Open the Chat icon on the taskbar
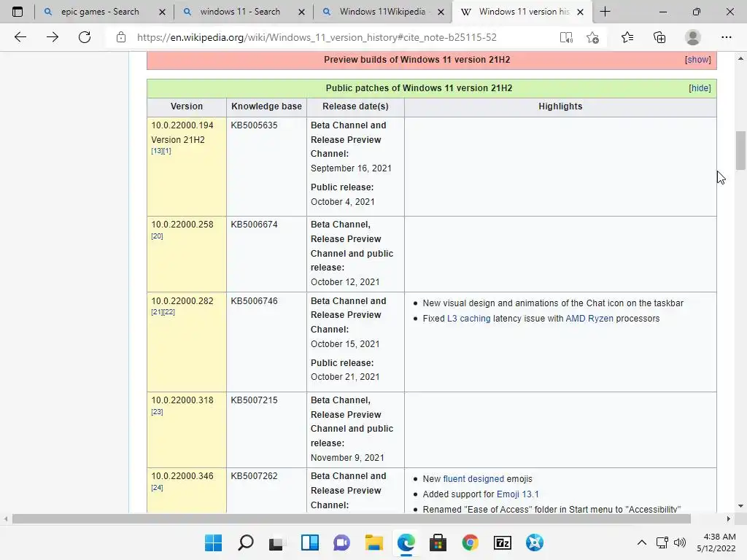This screenshot has width=747, height=560. 341,542
